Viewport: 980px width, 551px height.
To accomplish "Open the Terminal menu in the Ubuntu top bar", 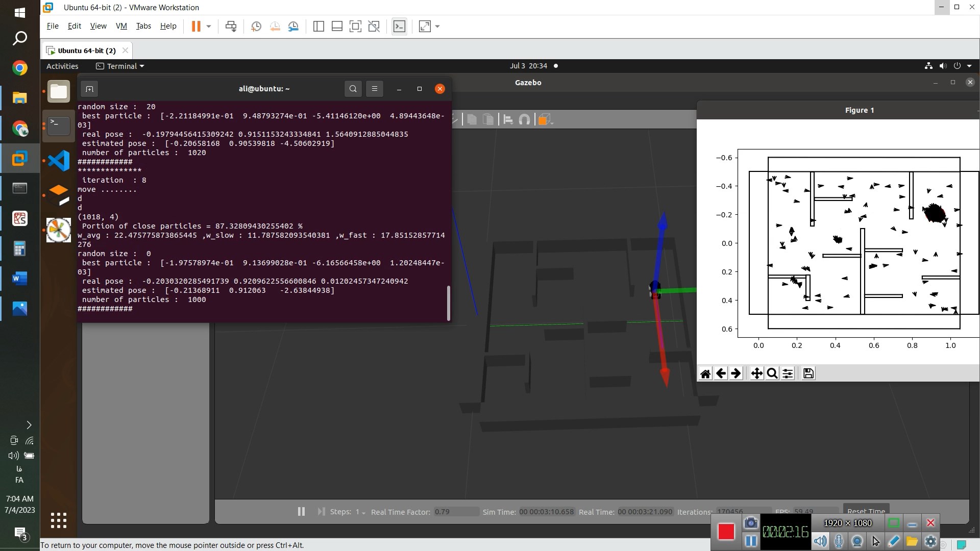I will tap(119, 66).
